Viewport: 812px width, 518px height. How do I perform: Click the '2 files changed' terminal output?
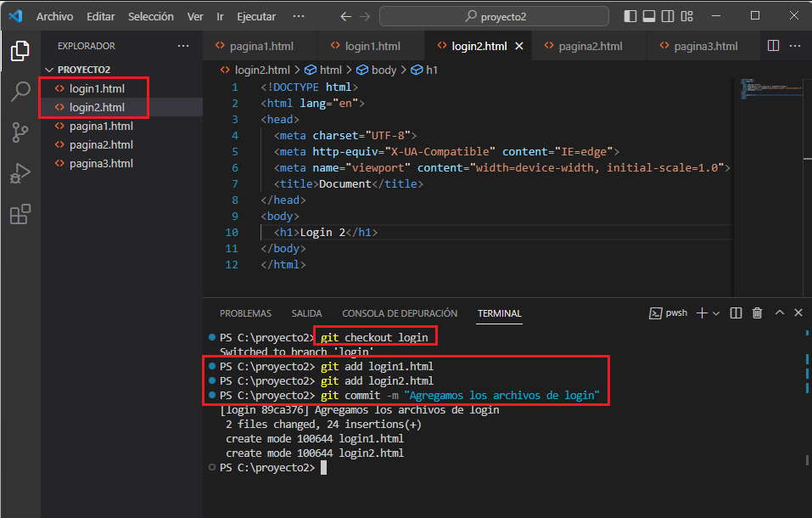tap(323, 424)
